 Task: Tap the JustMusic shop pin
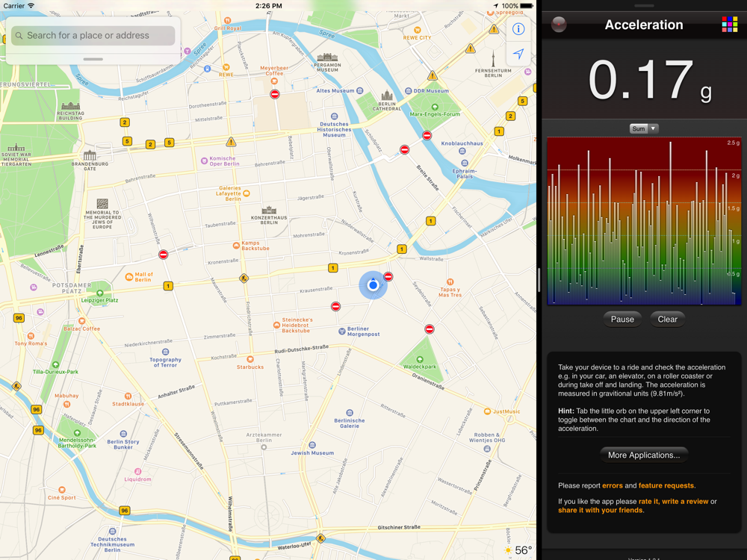click(x=487, y=411)
